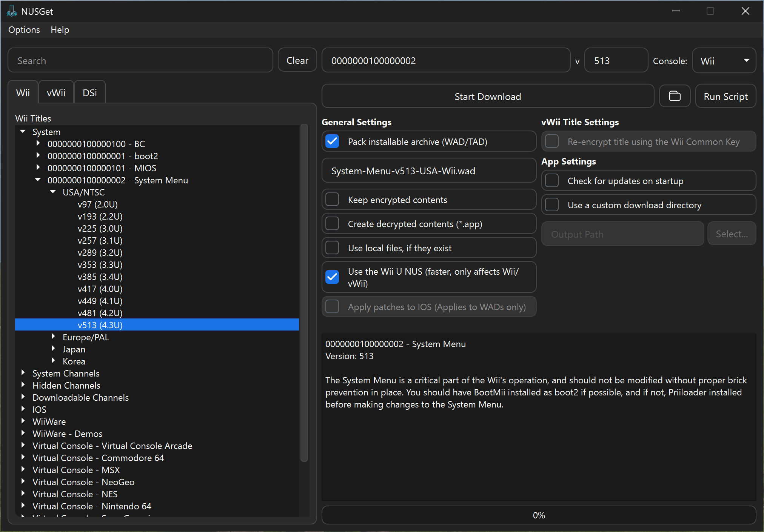Screen dimensions: 764x532
Task: Click the folder icon next to Start Download
Action: tap(675, 97)
